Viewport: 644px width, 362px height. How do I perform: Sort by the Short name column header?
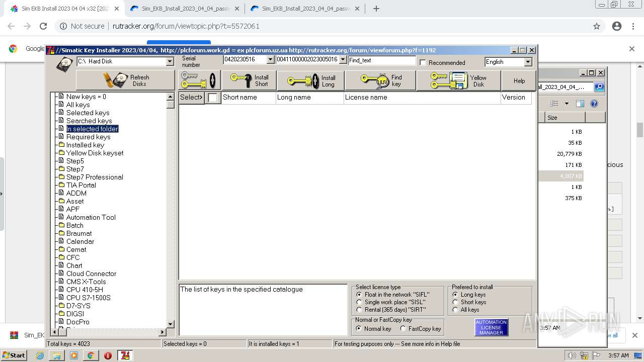point(249,98)
